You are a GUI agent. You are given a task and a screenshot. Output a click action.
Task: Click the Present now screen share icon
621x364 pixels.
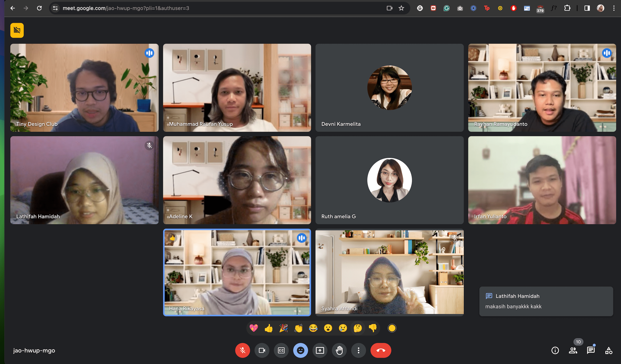320,350
